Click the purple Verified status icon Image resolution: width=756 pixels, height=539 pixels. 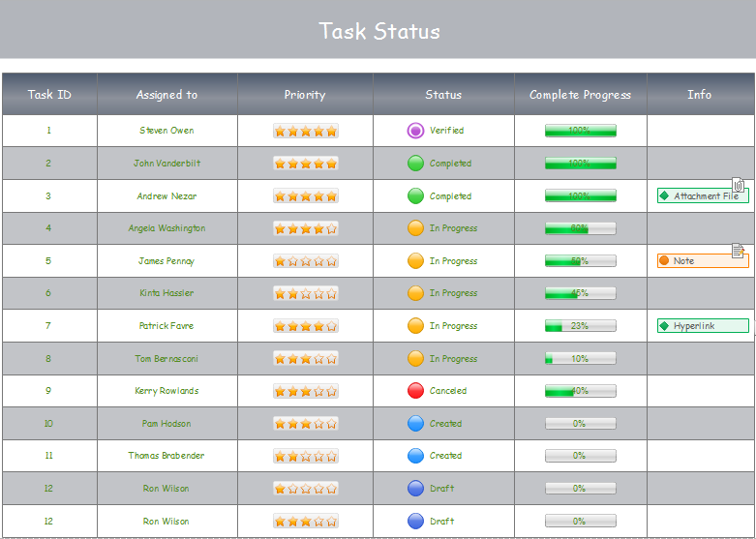tap(415, 131)
